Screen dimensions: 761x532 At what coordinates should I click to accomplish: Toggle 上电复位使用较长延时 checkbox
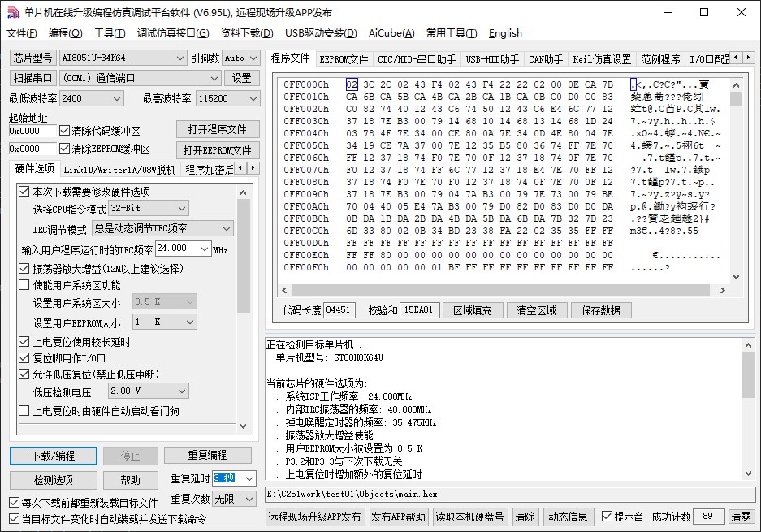(x=24, y=342)
